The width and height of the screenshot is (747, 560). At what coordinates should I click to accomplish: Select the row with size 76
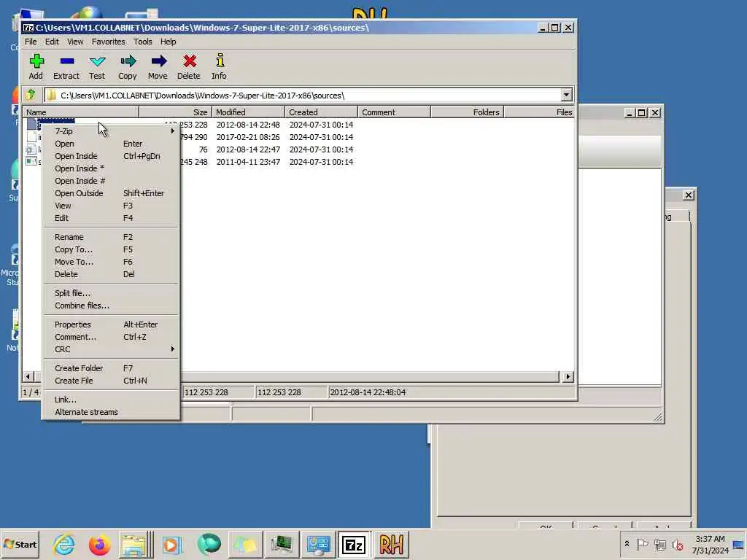click(x=298, y=149)
